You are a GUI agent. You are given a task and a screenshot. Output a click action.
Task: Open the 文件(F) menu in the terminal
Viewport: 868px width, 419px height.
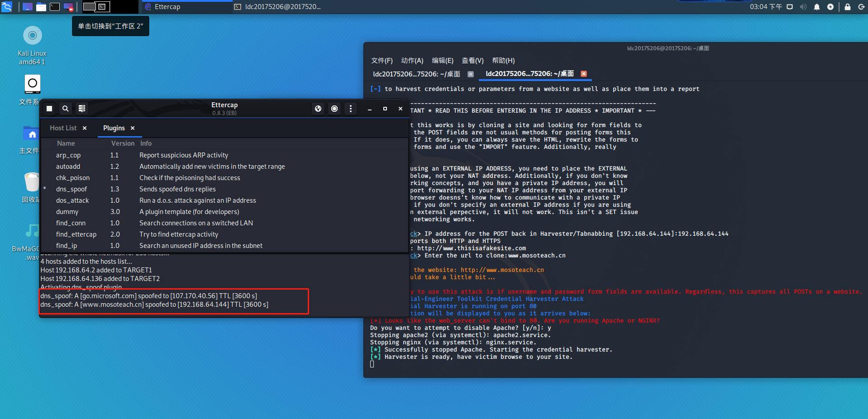tap(382, 61)
